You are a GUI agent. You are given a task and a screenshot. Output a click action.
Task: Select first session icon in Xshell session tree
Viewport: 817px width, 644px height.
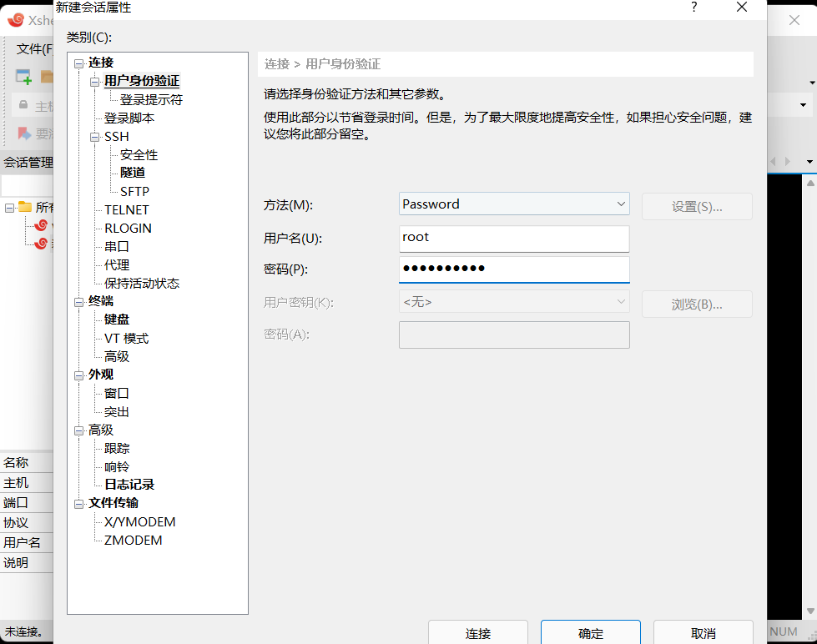(41, 225)
